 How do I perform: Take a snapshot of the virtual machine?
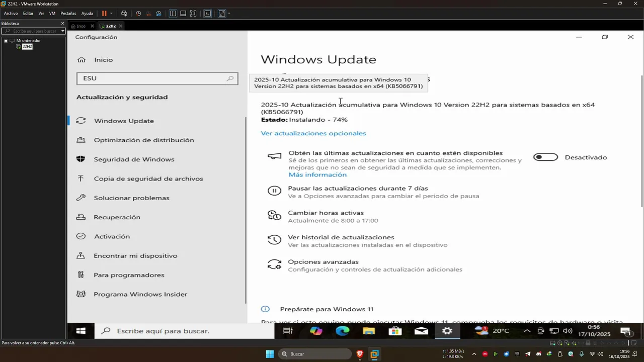point(138,14)
